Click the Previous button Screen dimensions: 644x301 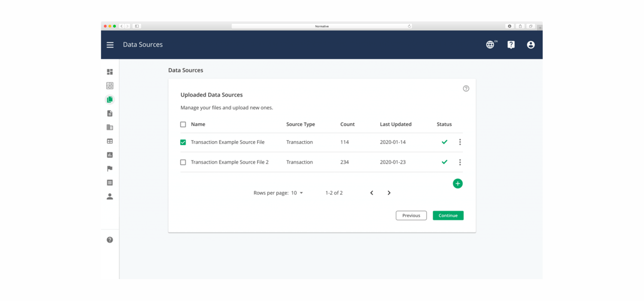pos(411,216)
